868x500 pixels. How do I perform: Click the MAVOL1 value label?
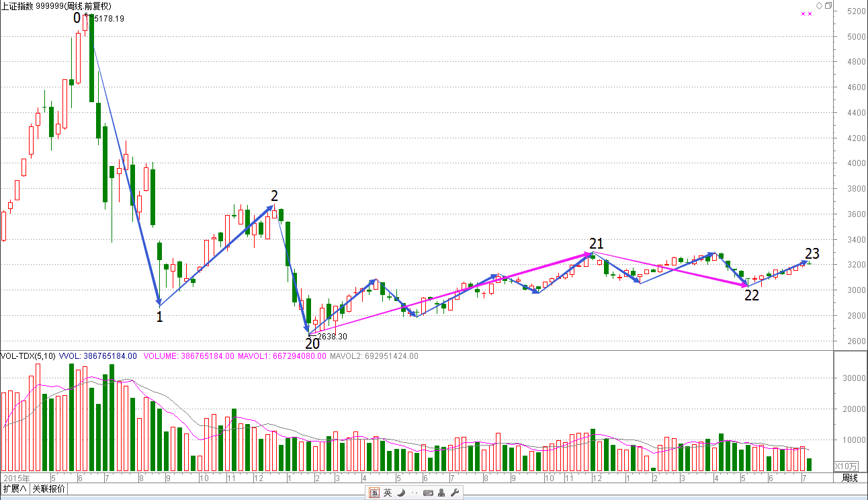pos(282,356)
